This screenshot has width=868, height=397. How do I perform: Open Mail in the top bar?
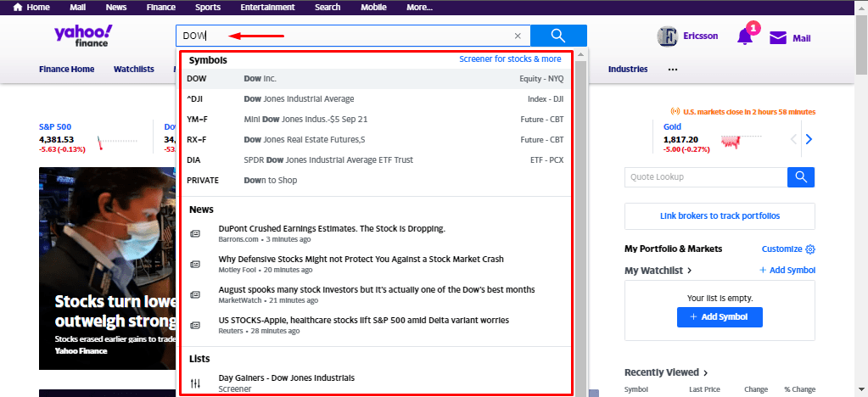(77, 7)
